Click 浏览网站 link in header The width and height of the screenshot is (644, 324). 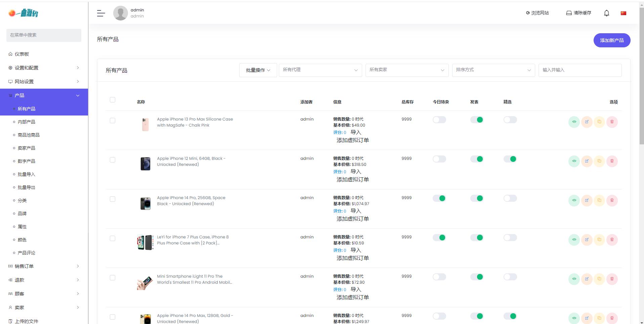538,13
